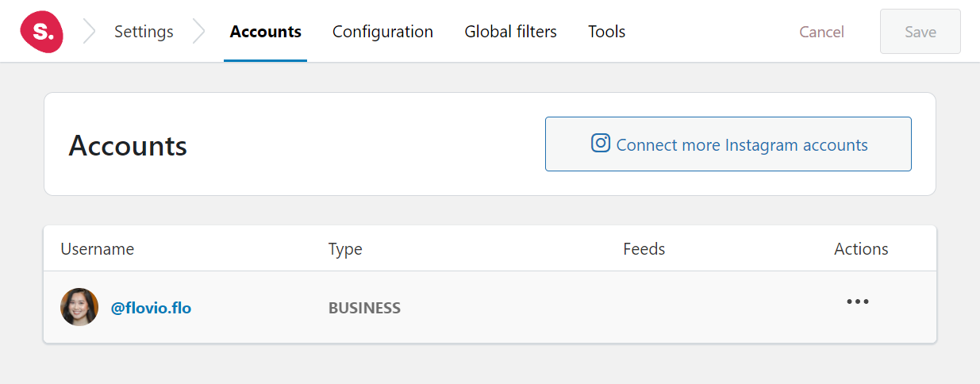980x384 pixels.
Task: Switch to the Accounts tab
Action: (x=266, y=32)
